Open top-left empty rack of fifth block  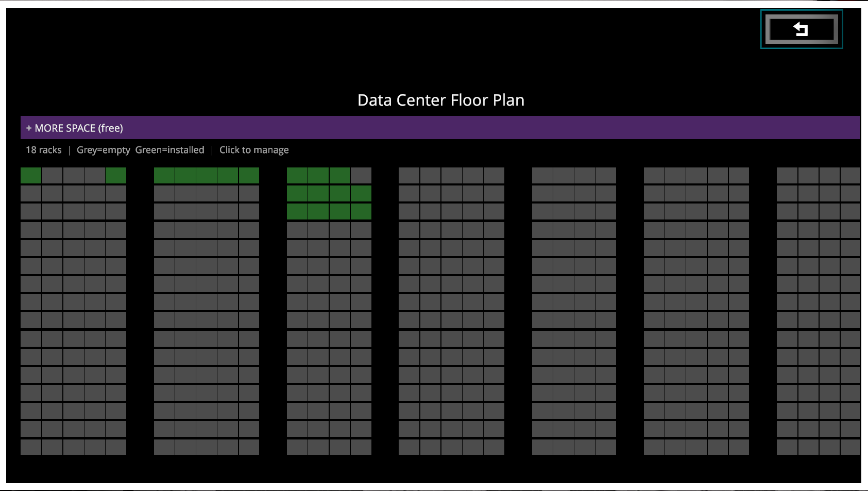pyautogui.click(x=542, y=176)
